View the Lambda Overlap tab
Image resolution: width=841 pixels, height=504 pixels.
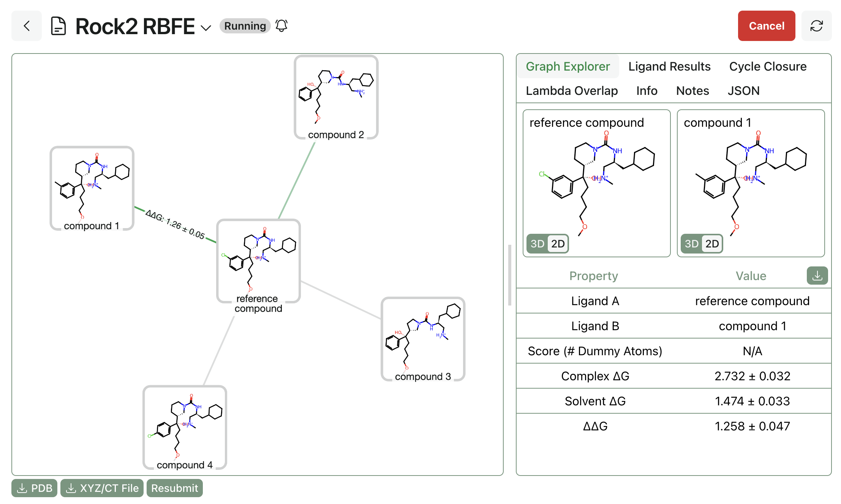click(571, 90)
